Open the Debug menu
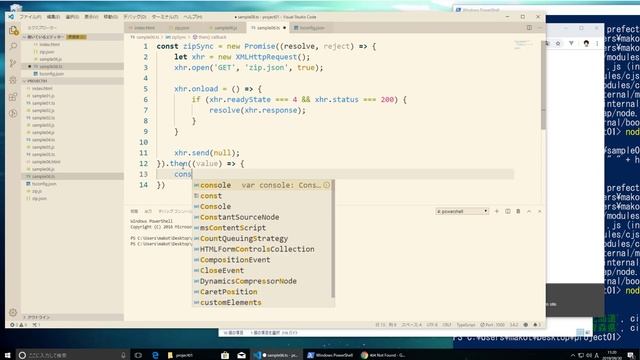Viewport: 640px width, 360px height. point(135,17)
